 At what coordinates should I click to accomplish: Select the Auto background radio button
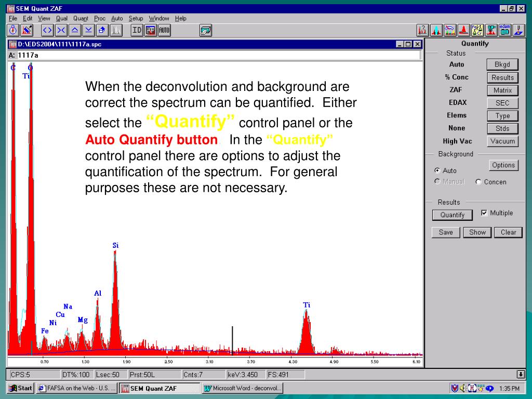pos(437,170)
